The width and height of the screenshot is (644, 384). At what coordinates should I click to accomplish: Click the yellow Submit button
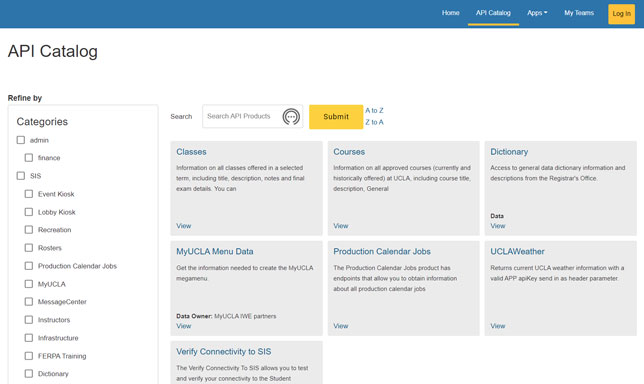336,117
